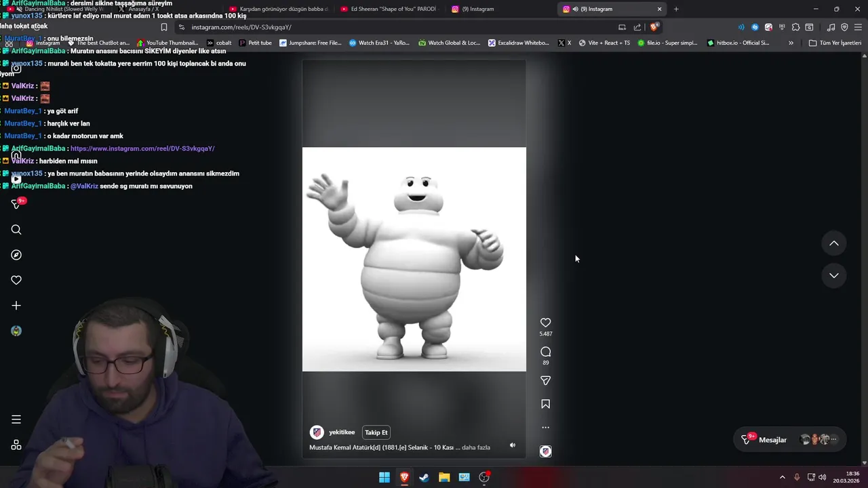
Task: Close the active Instagram tab
Action: [659, 9]
